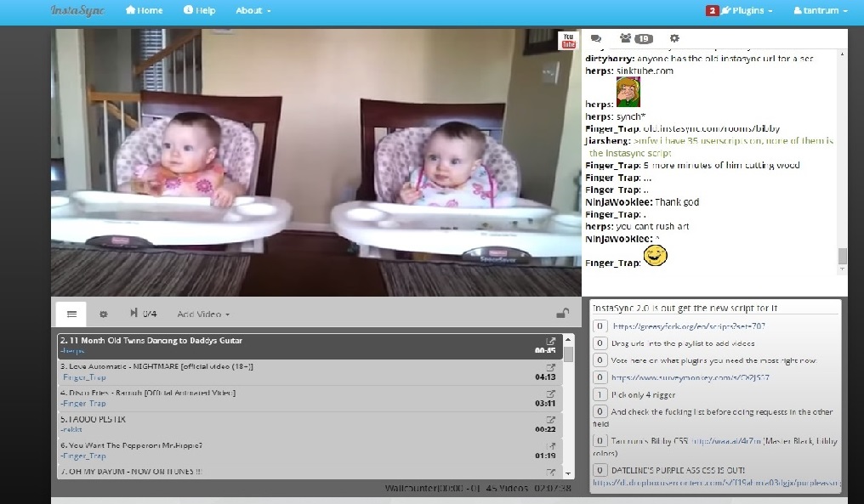The width and height of the screenshot is (864, 504).
Task: Vote for option starting 'And check the'
Action: click(x=600, y=411)
